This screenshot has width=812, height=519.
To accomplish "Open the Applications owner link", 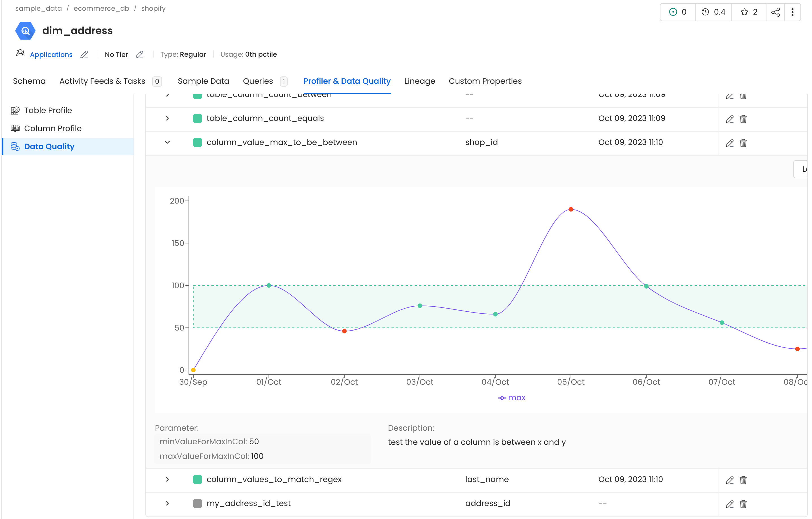I will pos(51,55).
